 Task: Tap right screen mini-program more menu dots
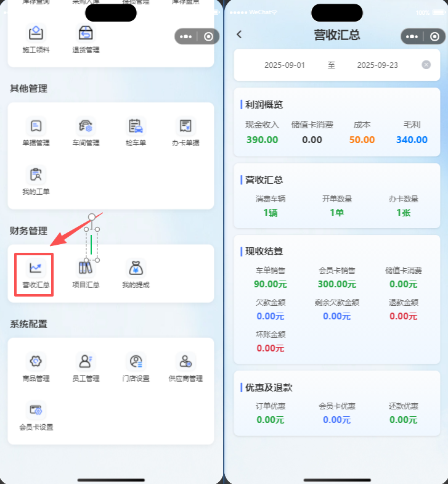point(412,37)
